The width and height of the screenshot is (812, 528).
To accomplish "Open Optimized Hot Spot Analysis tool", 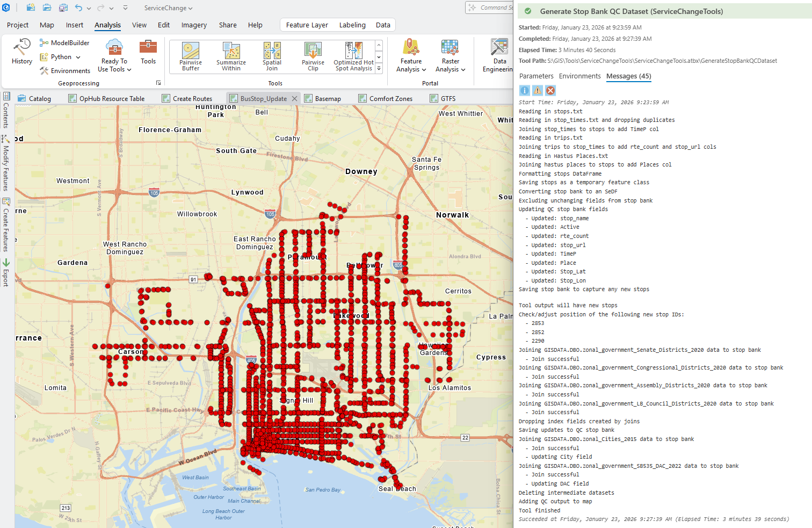I will [x=353, y=56].
